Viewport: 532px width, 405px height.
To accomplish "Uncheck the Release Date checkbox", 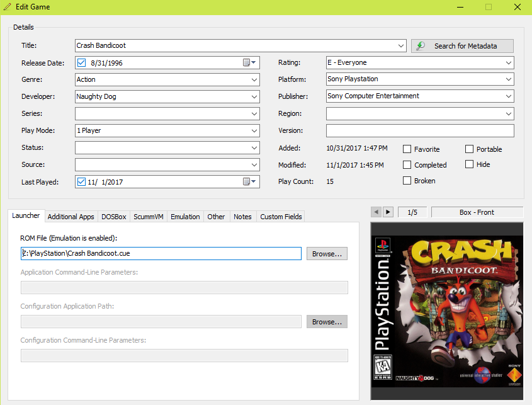I will click(x=81, y=63).
